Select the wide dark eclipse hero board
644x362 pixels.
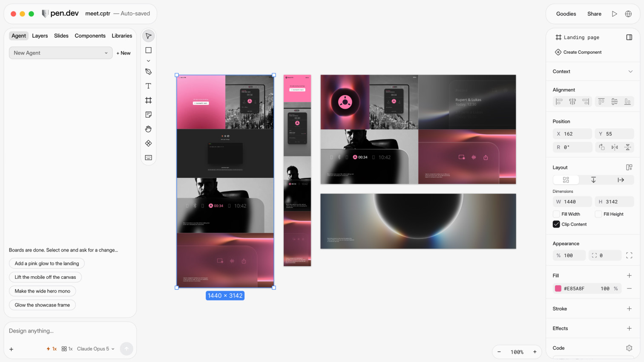point(418,221)
